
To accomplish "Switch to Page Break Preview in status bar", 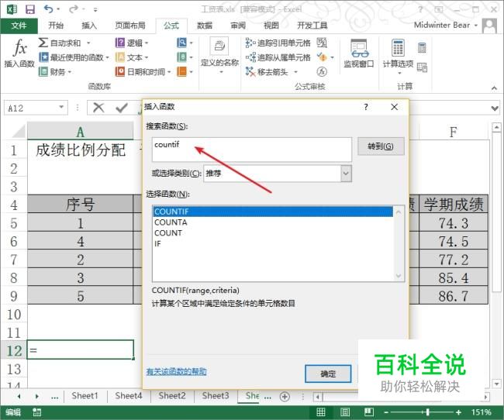I will pos(368,412).
